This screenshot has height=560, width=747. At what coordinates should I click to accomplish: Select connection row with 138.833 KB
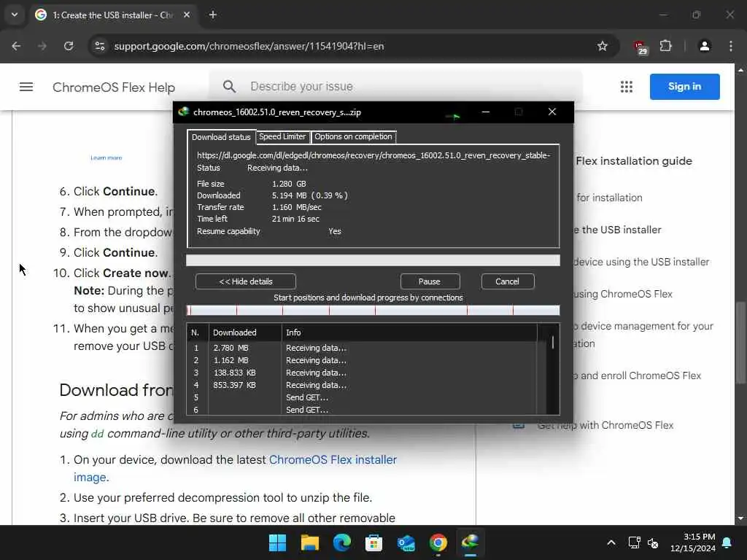[362, 373]
